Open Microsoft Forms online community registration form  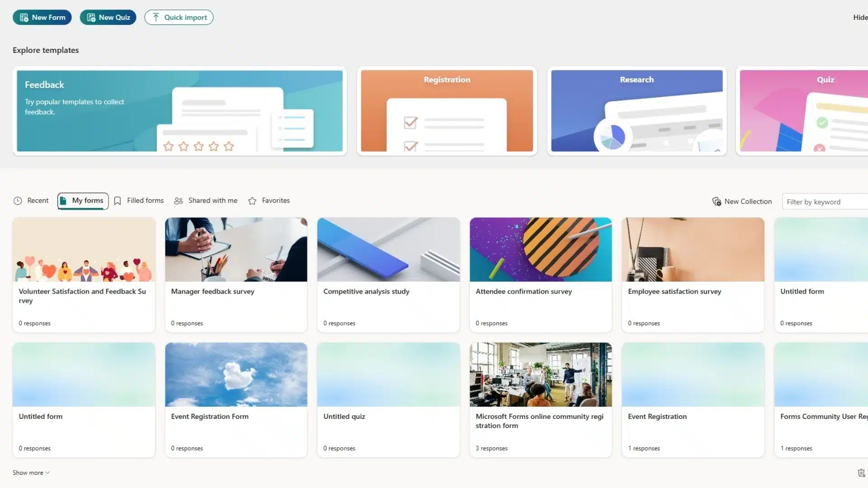tap(541, 400)
